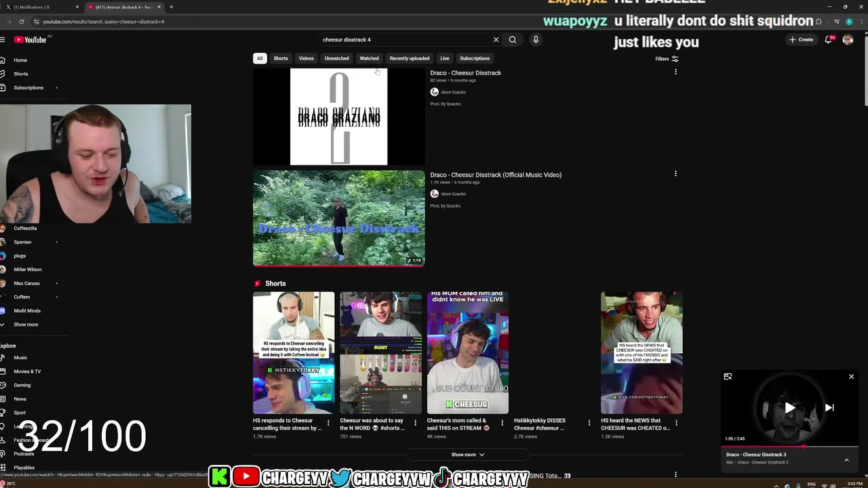Go to Home in the sidebar
Image resolution: width=868 pixels, height=488 pixels.
pyautogui.click(x=20, y=60)
